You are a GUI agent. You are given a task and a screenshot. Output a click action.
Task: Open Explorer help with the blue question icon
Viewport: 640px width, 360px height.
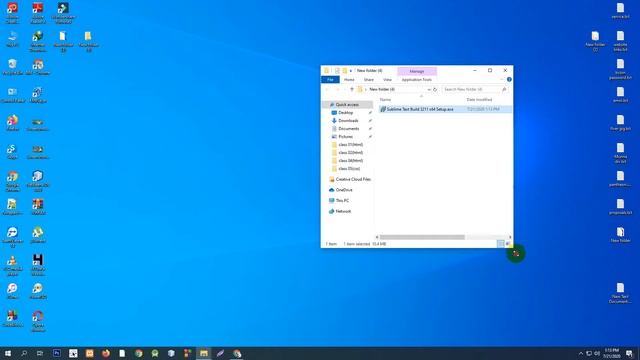[x=509, y=80]
